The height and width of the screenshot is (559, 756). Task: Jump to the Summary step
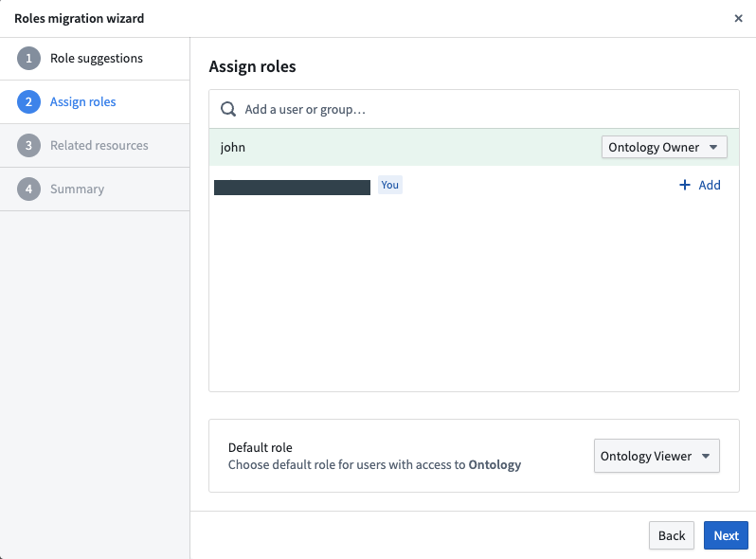(95, 189)
